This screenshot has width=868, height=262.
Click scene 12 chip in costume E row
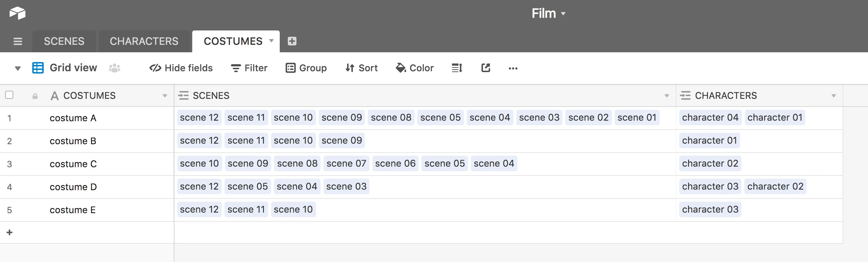click(199, 209)
